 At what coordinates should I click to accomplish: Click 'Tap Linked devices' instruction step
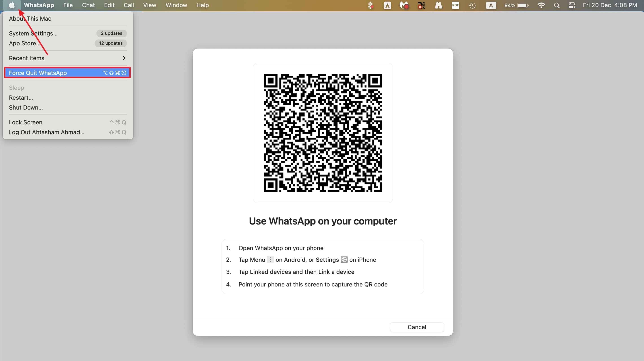(x=296, y=272)
